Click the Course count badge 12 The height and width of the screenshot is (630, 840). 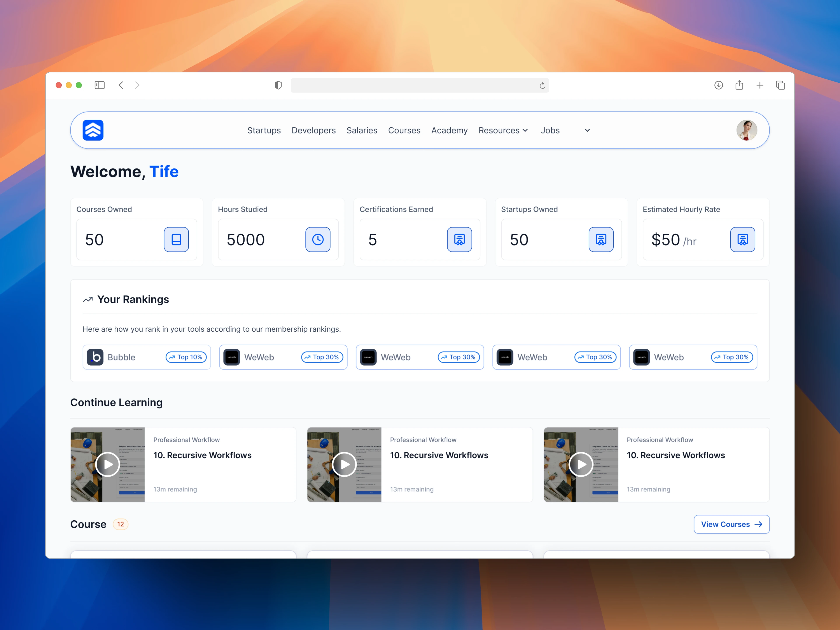point(120,524)
